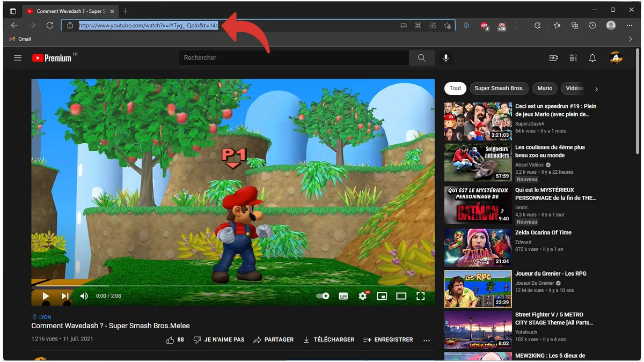
Task: Mute the video volume
Action: pyautogui.click(x=84, y=296)
